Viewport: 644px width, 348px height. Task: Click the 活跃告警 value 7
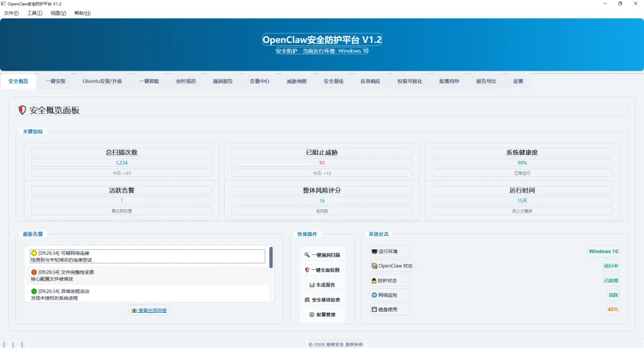pyautogui.click(x=122, y=201)
